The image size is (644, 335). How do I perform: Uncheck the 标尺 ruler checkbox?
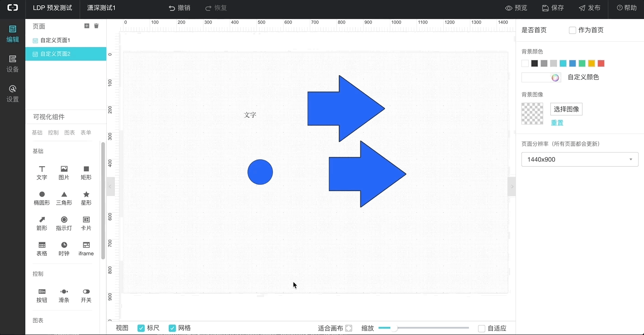tap(141, 328)
